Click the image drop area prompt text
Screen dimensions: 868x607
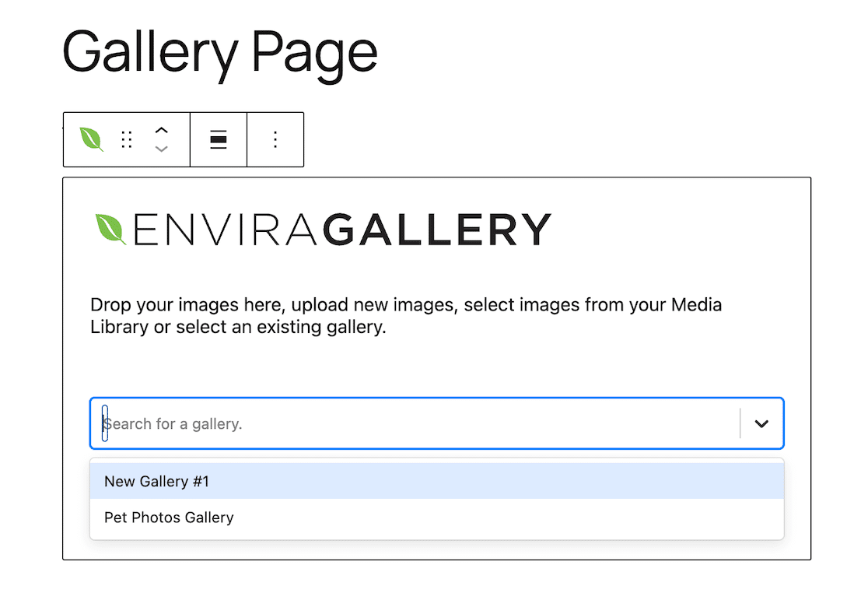coord(407,315)
